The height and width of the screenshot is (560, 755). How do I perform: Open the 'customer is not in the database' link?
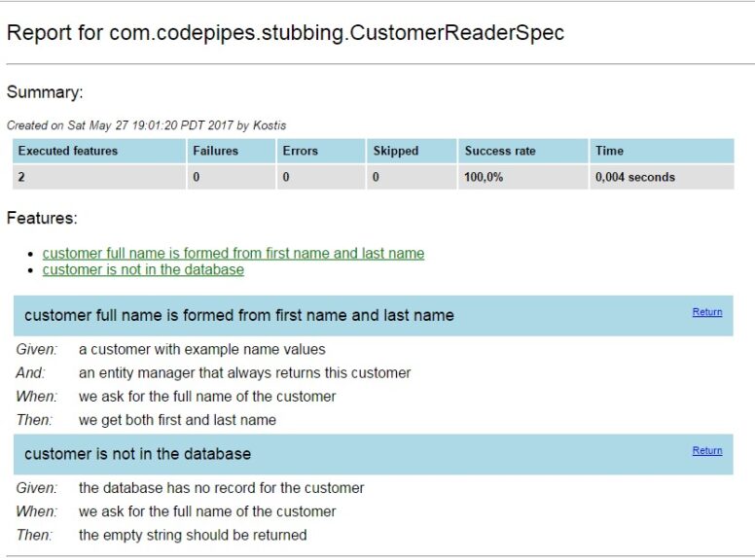[143, 269]
